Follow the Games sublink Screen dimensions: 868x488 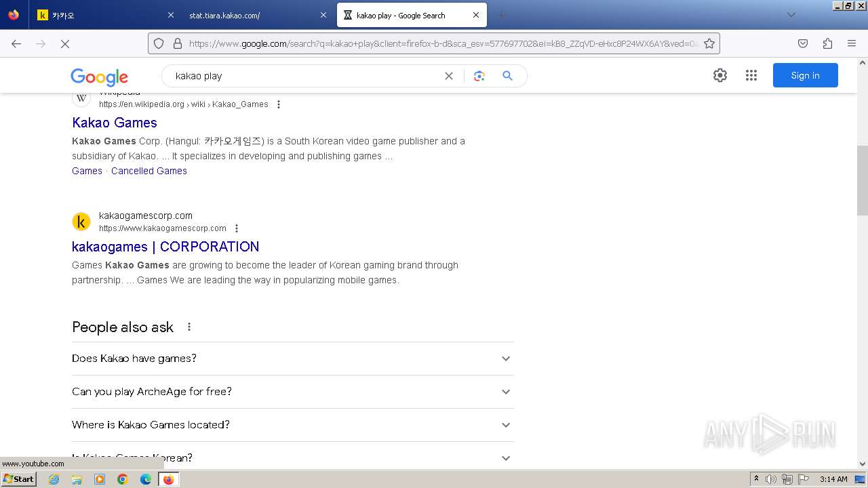(x=87, y=171)
